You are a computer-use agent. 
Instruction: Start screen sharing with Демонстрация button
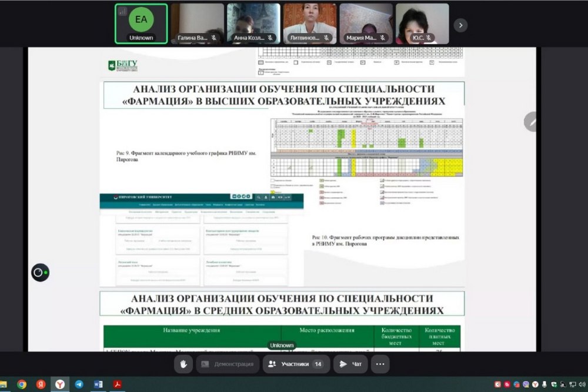coord(228,364)
